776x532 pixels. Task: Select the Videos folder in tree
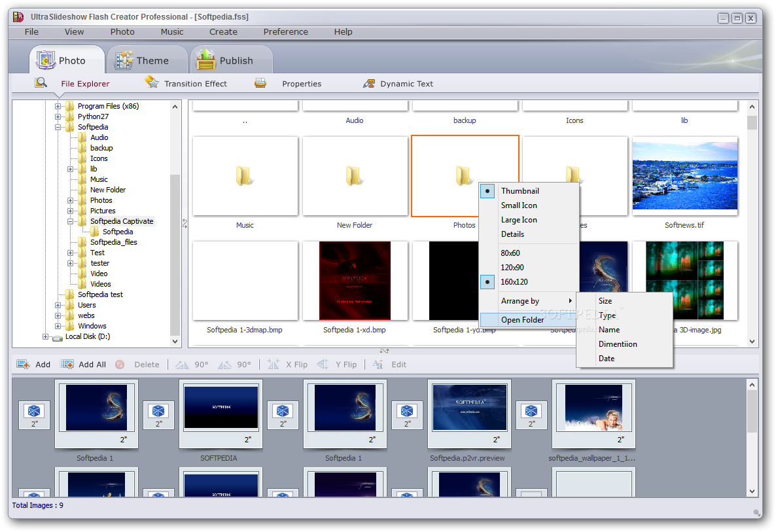101,284
